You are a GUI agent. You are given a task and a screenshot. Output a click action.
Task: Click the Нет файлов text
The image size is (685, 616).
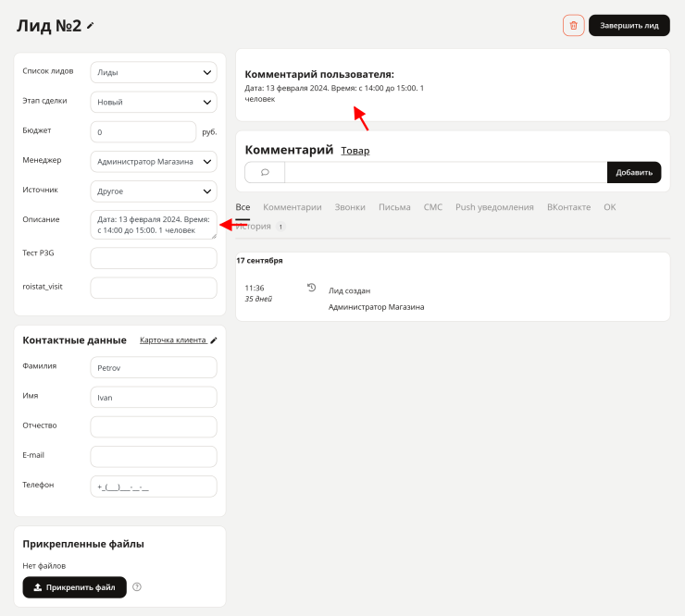coord(44,566)
